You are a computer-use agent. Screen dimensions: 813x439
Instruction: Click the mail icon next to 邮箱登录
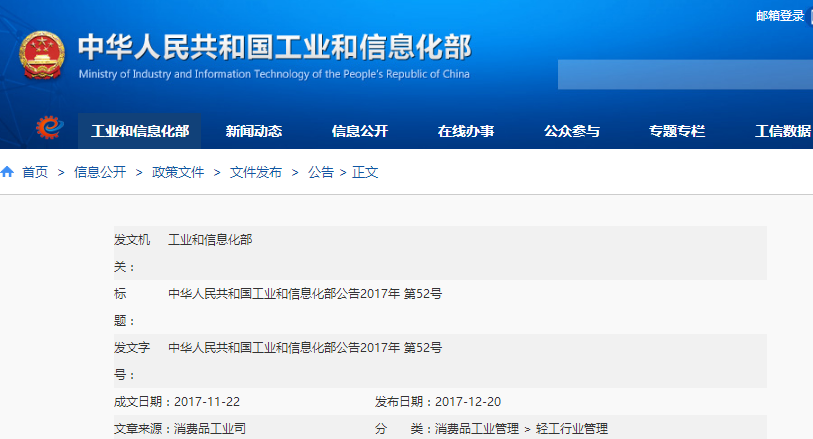(809, 16)
